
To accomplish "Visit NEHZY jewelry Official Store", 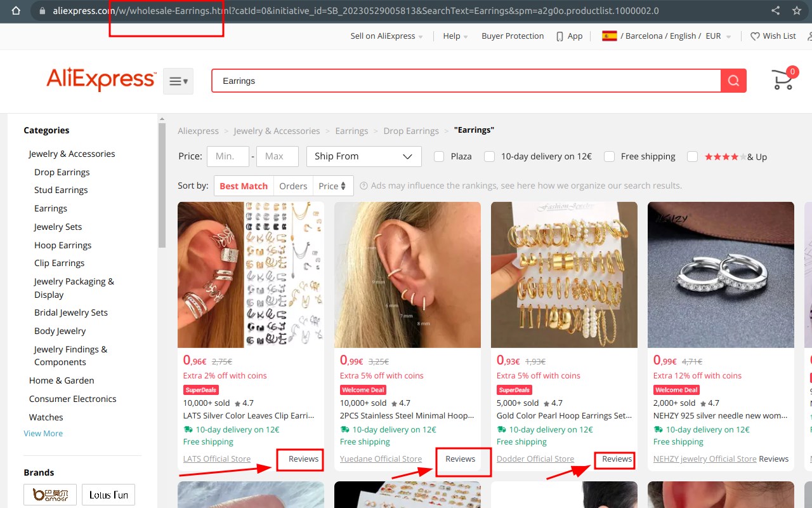I will tap(705, 458).
